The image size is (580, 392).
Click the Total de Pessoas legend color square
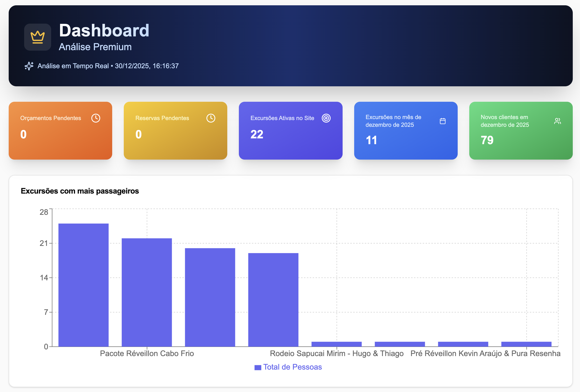258,368
